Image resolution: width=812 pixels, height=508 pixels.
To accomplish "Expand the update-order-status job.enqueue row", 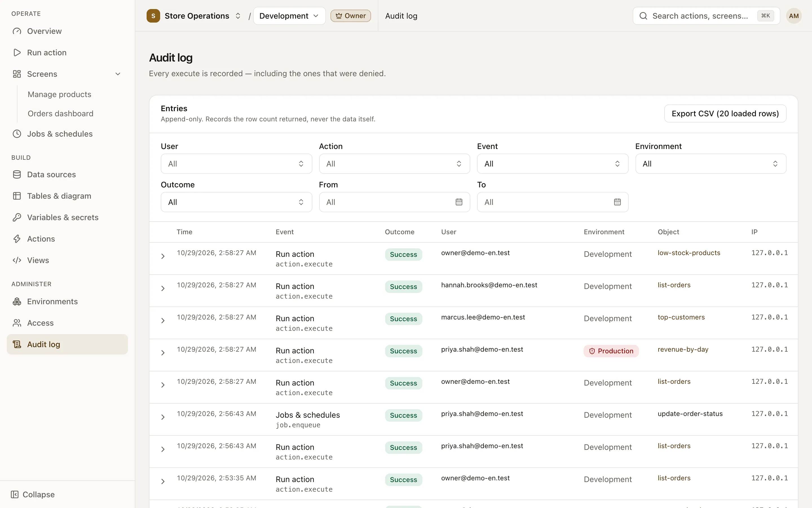I will pos(163,417).
